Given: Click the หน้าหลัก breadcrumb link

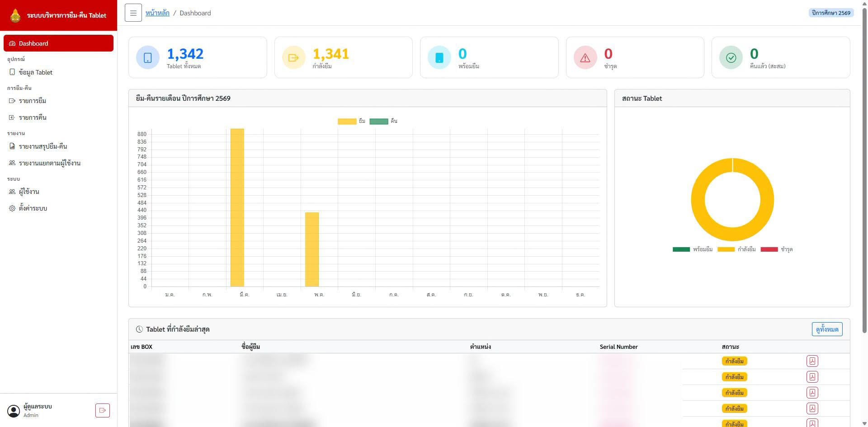Looking at the screenshot, I should tap(157, 13).
